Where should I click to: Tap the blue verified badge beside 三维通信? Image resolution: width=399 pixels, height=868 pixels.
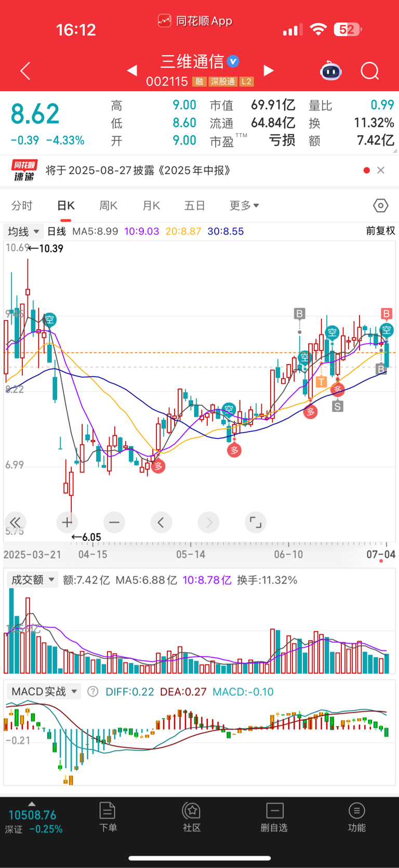click(x=234, y=61)
